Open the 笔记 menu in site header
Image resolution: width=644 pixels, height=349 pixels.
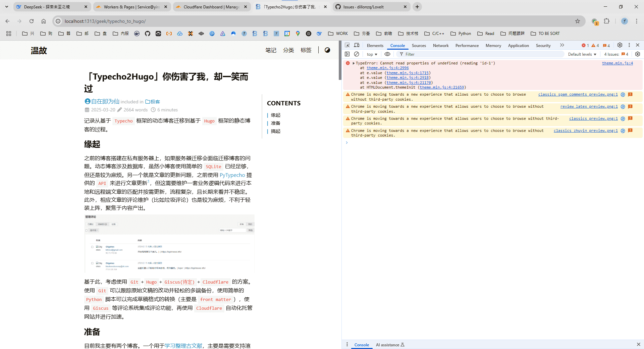click(x=271, y=50)
